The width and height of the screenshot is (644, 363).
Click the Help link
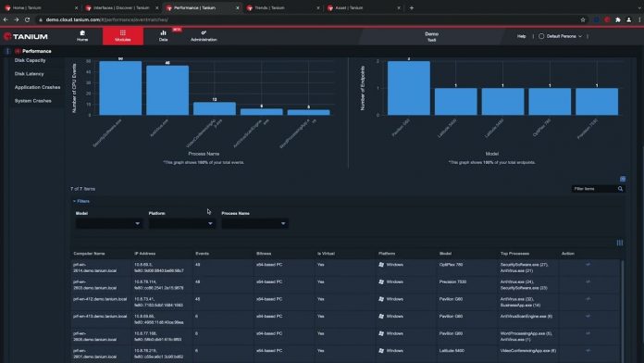[x=521, y=36]
